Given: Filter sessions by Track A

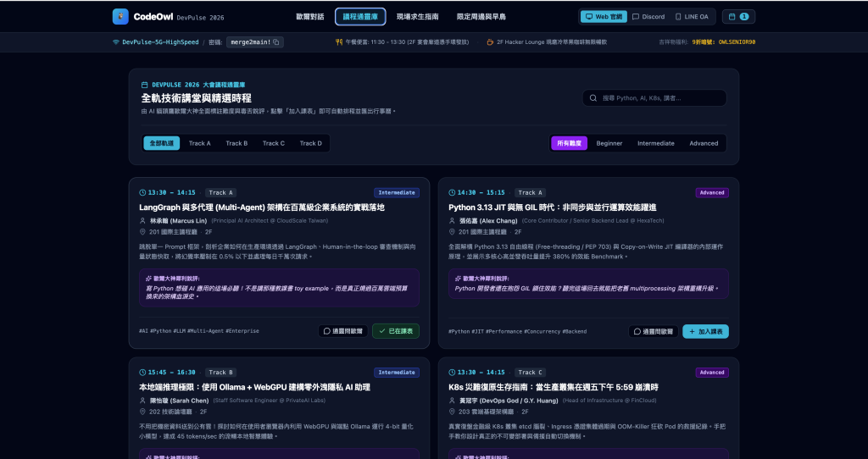Looking at the screenshot, I should [200, 143].
